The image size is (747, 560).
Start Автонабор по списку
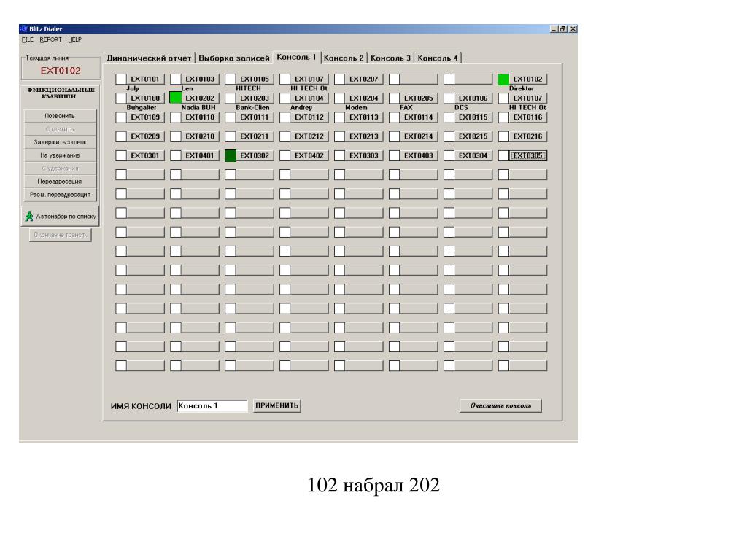click(60, 216)
